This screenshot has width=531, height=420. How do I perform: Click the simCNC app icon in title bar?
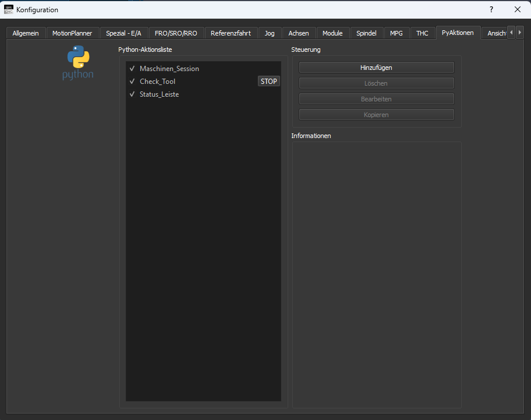[x=9, y=9]
